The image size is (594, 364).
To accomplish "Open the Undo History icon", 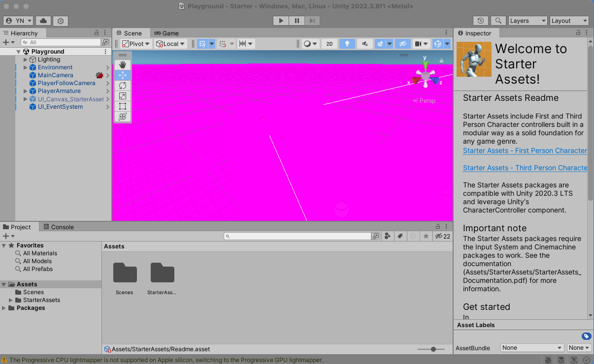I will pos(481,21).
